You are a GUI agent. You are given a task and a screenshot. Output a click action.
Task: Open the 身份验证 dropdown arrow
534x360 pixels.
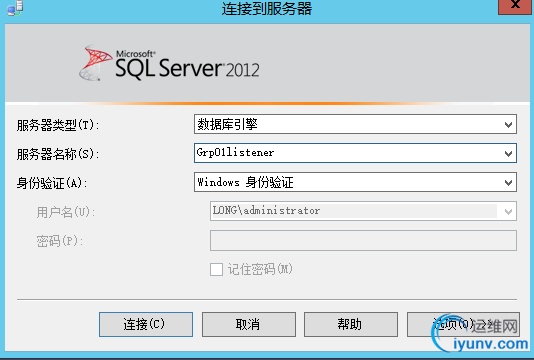pos(508,183)
